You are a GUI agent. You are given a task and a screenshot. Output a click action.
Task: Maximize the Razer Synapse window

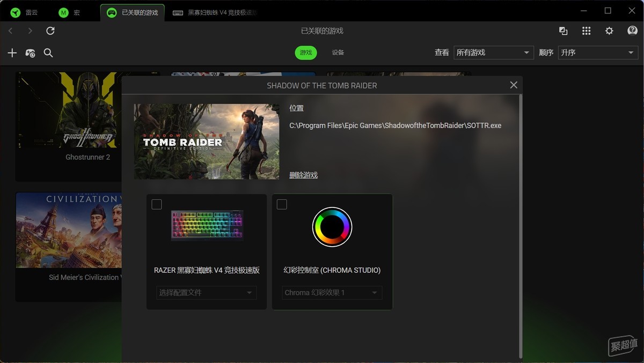coord(608,11)
